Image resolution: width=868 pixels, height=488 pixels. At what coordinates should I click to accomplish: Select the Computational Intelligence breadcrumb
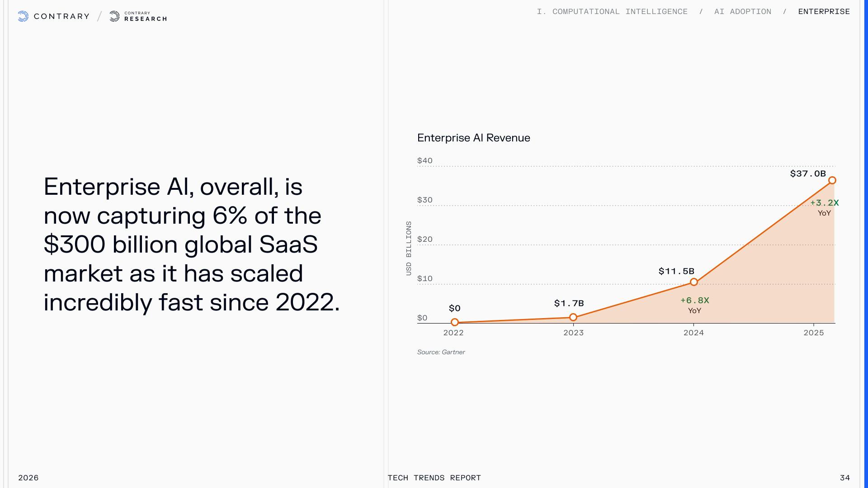[612, 12]
